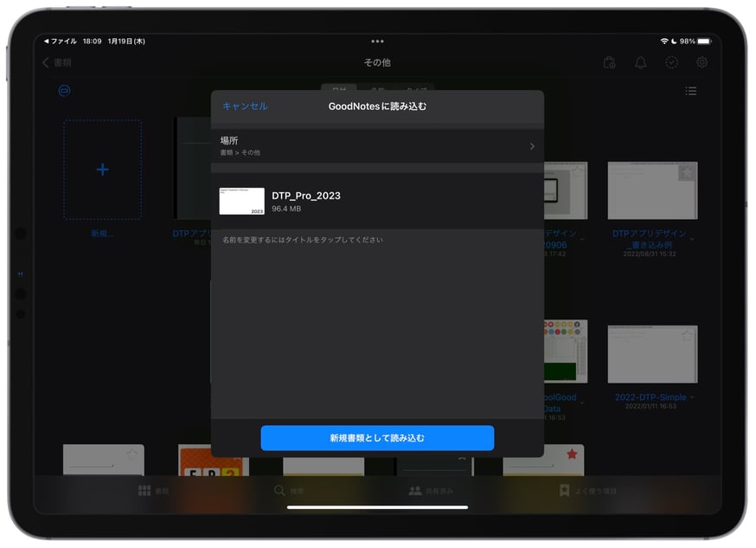The width and height of the screenshot is (756, 548).
Task: Toggle favorite star on 2022-DTP-Simple thumbnail
Action: click(x=687, y=335)
